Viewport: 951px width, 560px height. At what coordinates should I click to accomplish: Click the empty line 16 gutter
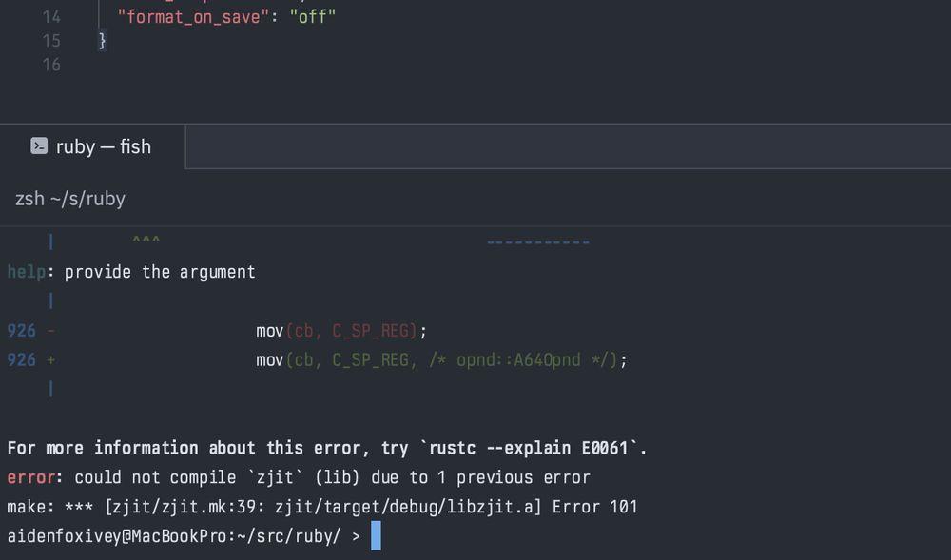(x=52, y=65)
